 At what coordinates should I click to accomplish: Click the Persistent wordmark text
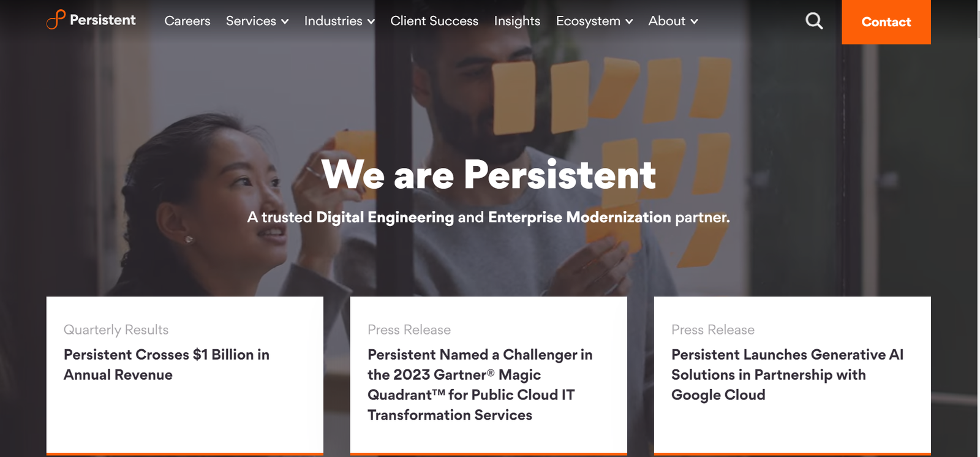[x=103, y=20]
